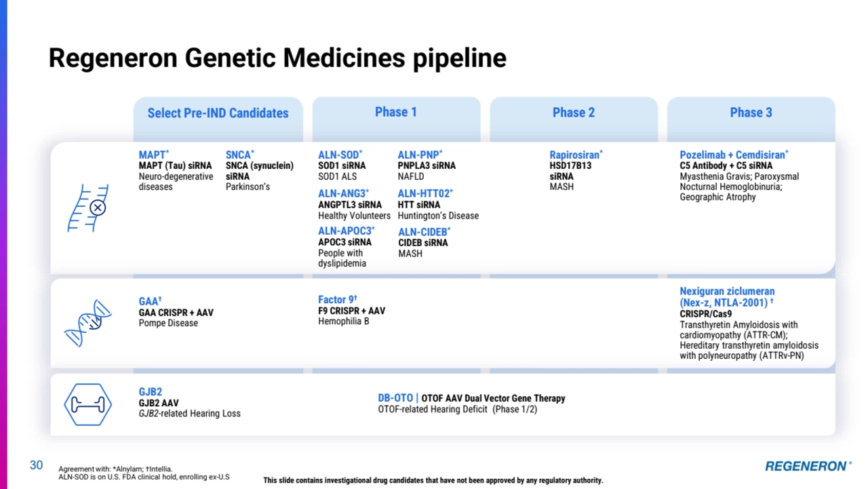Screen dimensions: 868x489
Task: Click GJB2-related Hearing Loss text
Action: coord(190,414)
